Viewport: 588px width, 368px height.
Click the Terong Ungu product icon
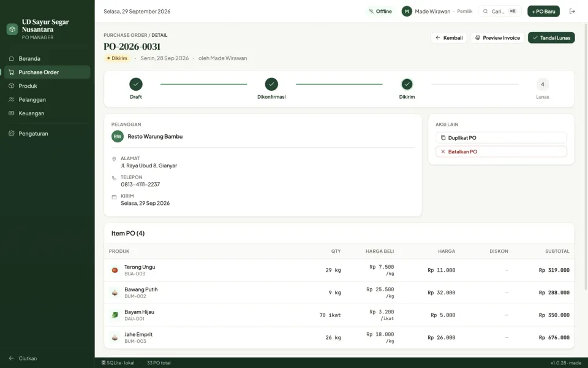pos(115,270)
